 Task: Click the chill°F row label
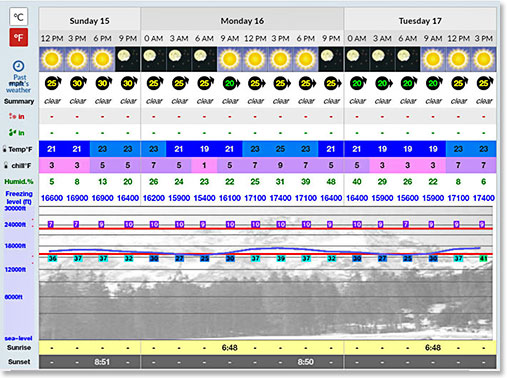[x=17, y=165]
